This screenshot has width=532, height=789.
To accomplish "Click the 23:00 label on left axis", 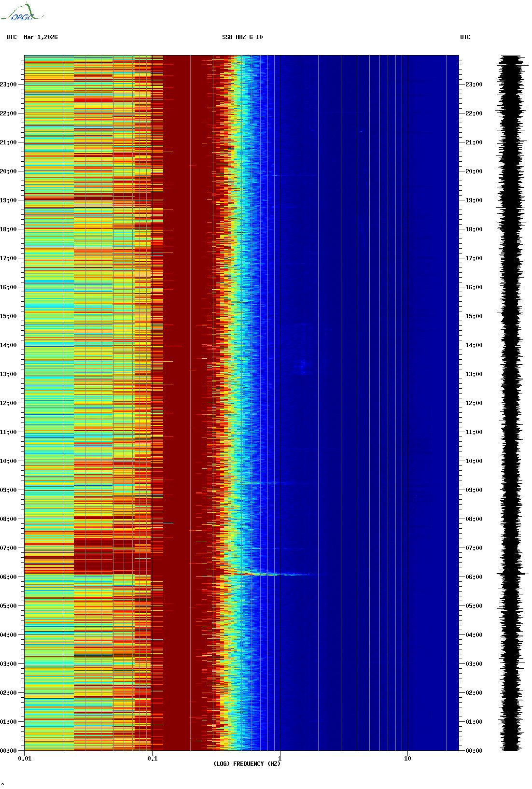I will coord(8,85).
